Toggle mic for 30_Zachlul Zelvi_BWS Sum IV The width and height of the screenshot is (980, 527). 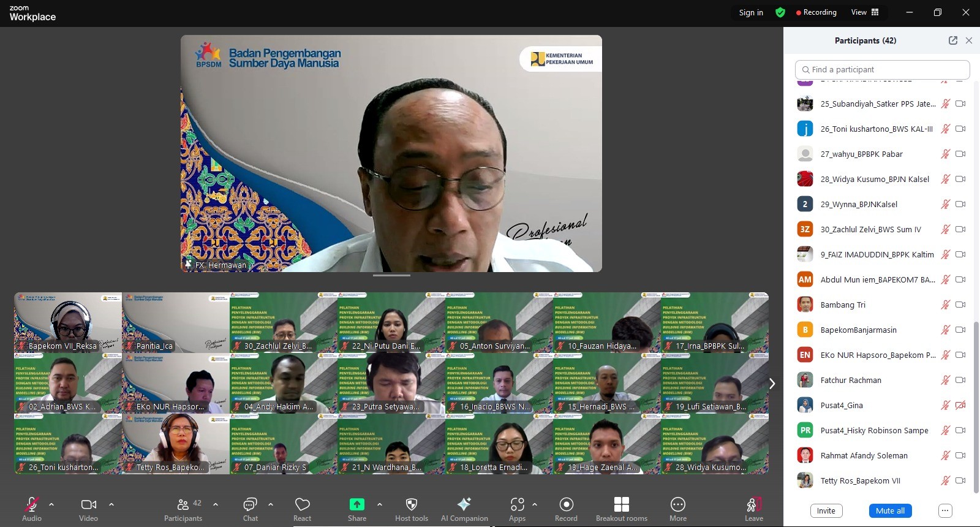coord(945,229)
